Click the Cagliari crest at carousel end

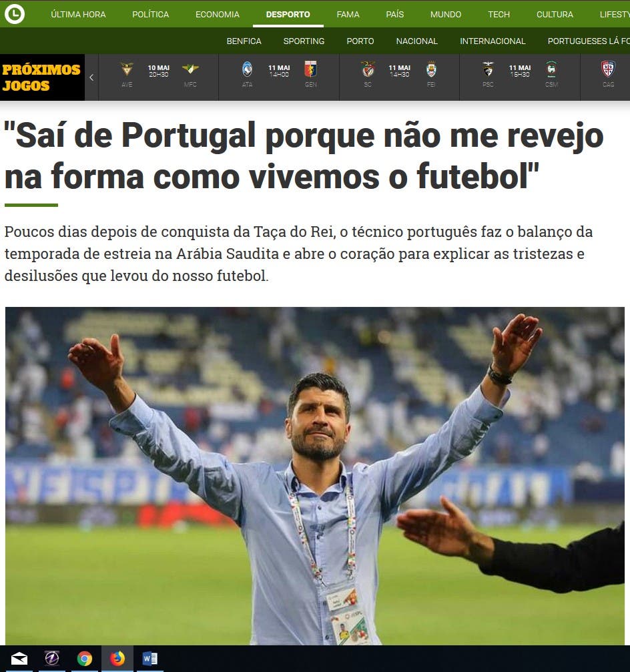pos(608,69)
